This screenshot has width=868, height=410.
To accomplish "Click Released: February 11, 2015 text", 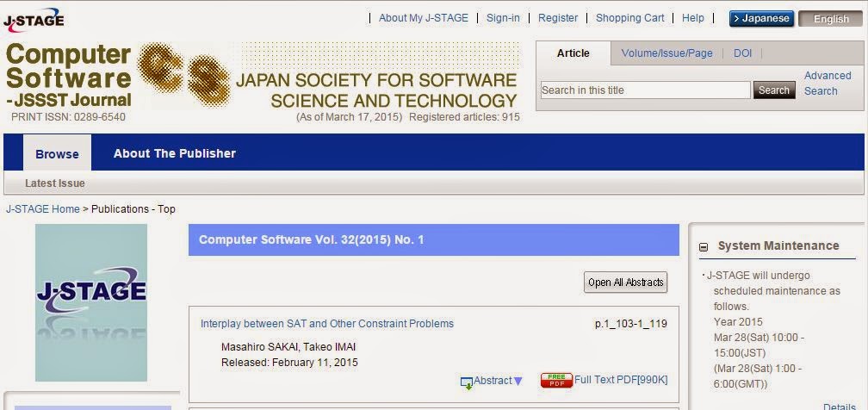I will click(x=289, y=363).
